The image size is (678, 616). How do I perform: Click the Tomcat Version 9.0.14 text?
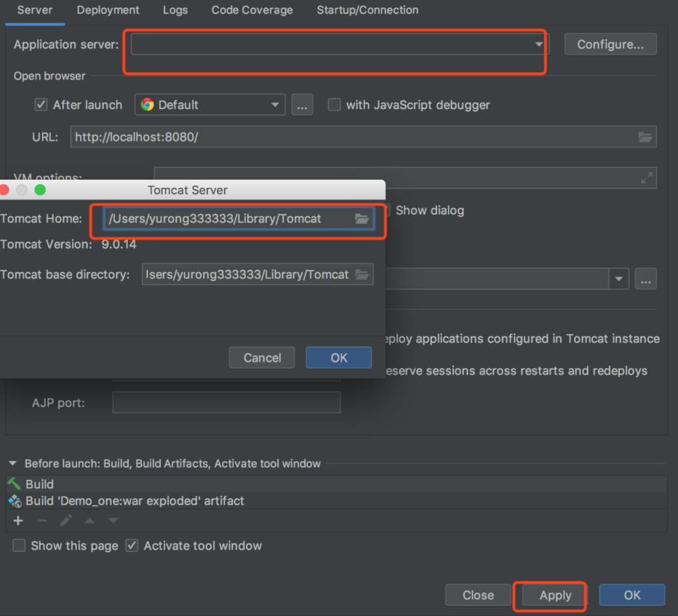pos(68,244)
